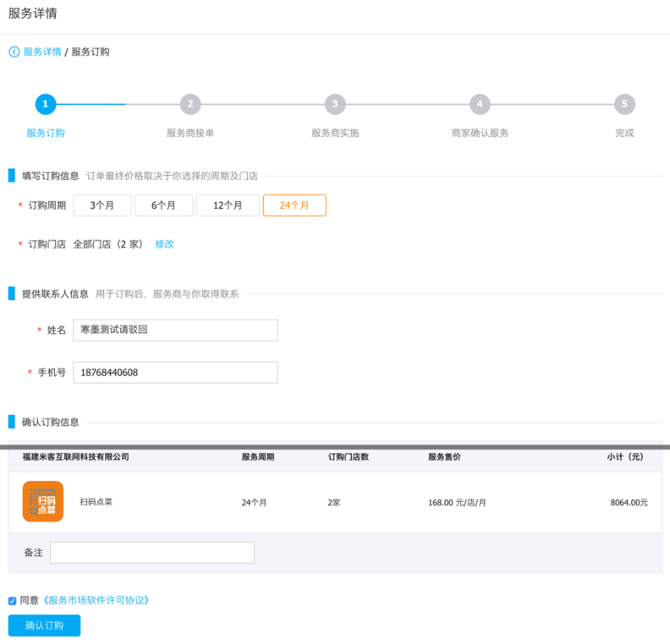
Task: Open 服务市场软件许可协议 agreement link
Action: point(96,600)
